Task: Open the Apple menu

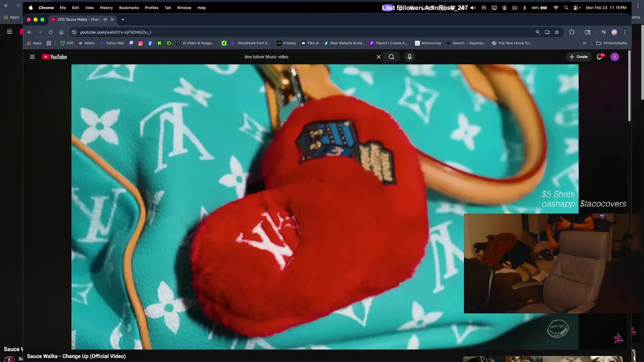Action: pyautogui.click(x=31, y=8)
